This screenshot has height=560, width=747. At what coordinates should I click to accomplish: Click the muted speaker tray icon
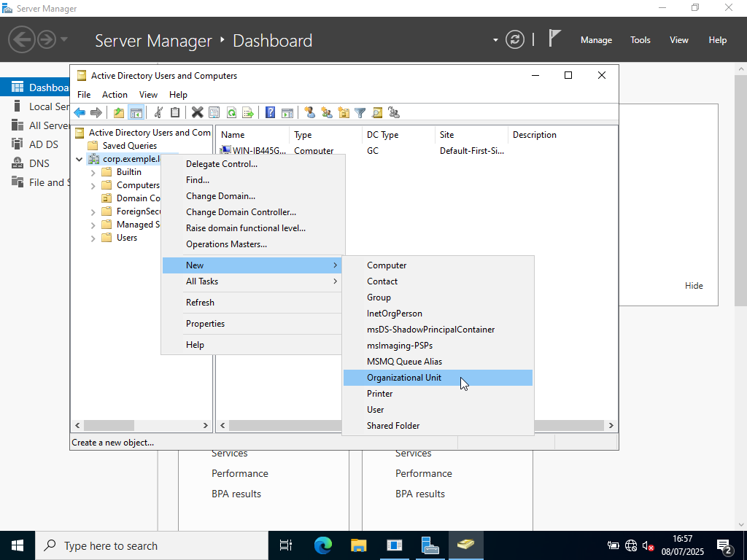[x=648, y=545]
